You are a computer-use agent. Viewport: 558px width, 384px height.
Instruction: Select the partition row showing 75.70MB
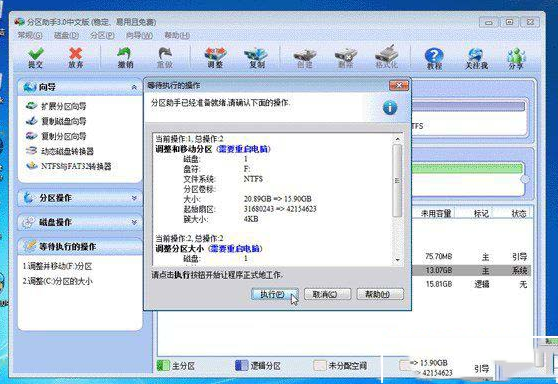tap(472, 256)
